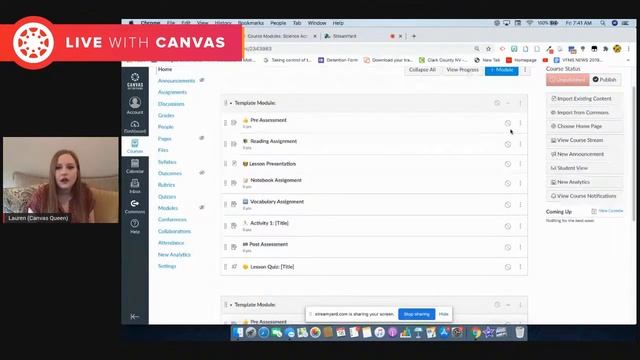Open Chrome icon in the Dock

point(475,333)
